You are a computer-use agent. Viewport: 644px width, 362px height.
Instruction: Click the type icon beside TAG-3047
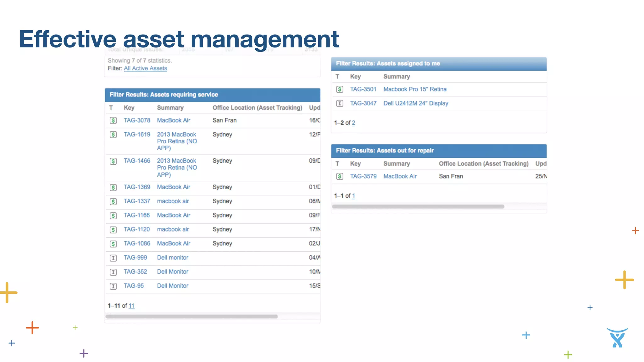tap(340, 103)
